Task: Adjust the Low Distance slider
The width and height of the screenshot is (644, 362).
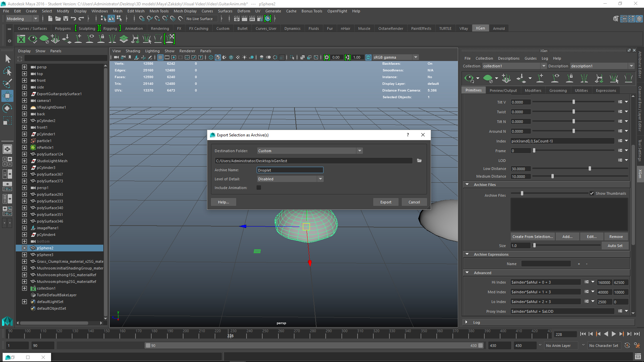Action: tap(590, 169)
